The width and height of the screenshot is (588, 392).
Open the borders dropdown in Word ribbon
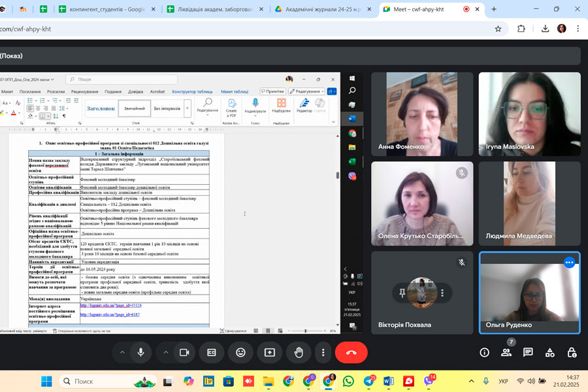pyautogui.click(x=48, y=116)
